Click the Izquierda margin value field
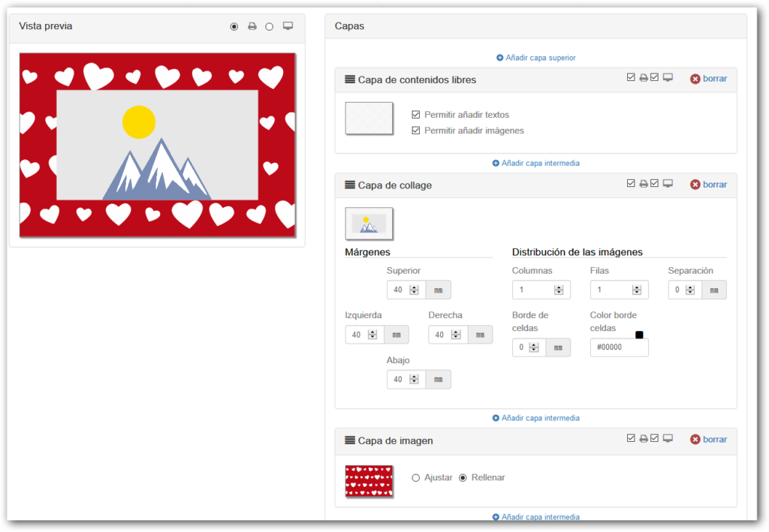 point(364,335)
